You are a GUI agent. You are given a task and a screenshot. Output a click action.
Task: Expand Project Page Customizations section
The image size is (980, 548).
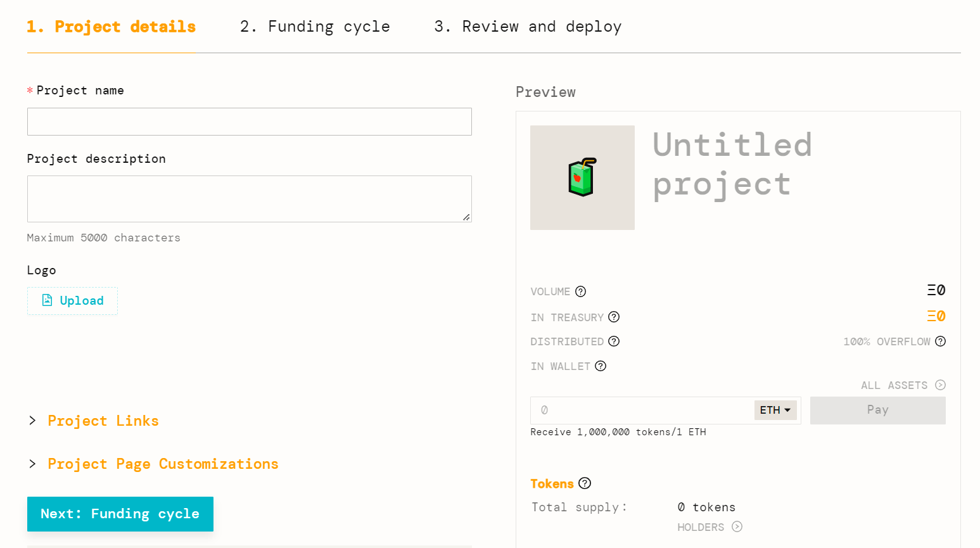click(x=163, y=464)
